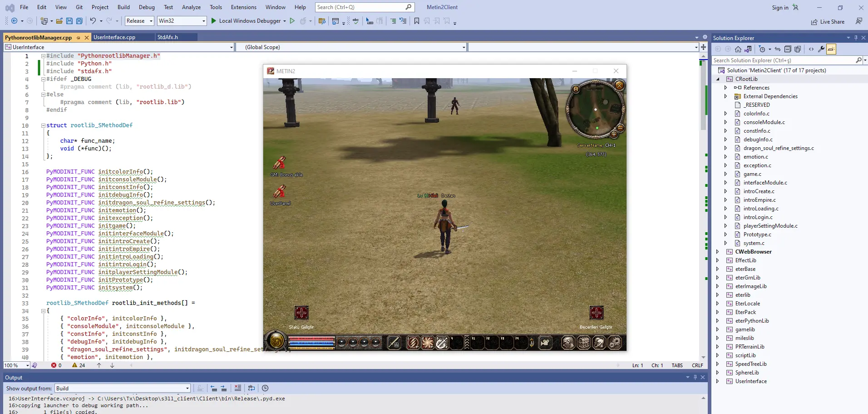The width and height of the screenshot is (868, 414).
Task: Click the code editor vertical scrollbar
Action: (703, 207)
